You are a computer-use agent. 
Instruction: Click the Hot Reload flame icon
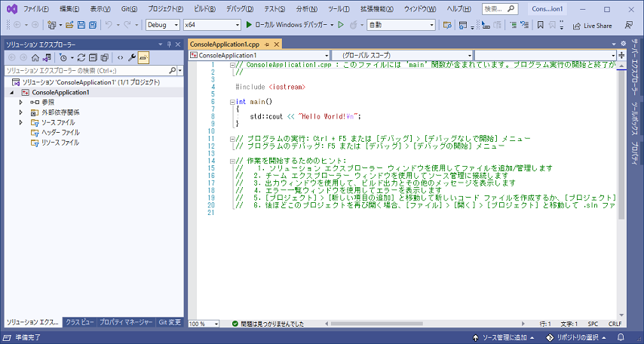pyautogui.click(x=353, y=25)
